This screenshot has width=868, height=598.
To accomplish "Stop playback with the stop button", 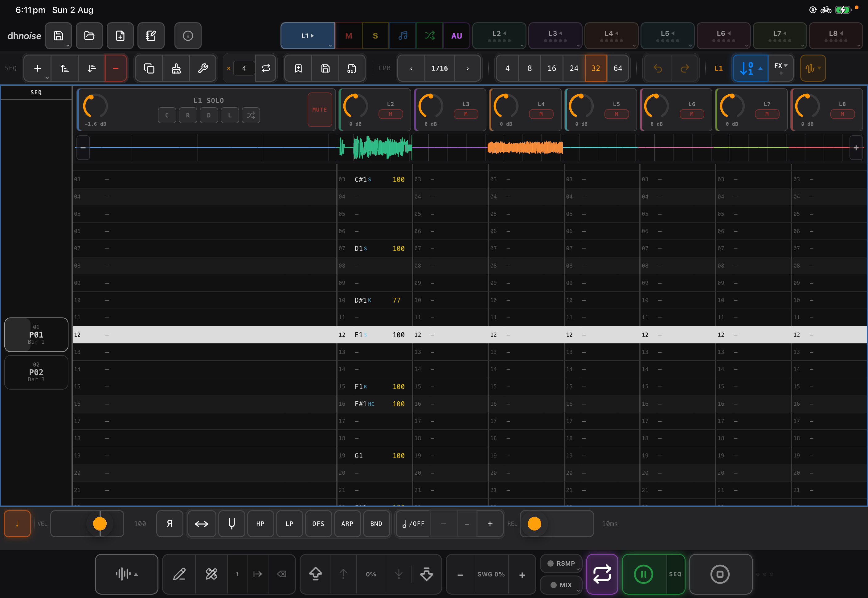I will click(720, 574).
